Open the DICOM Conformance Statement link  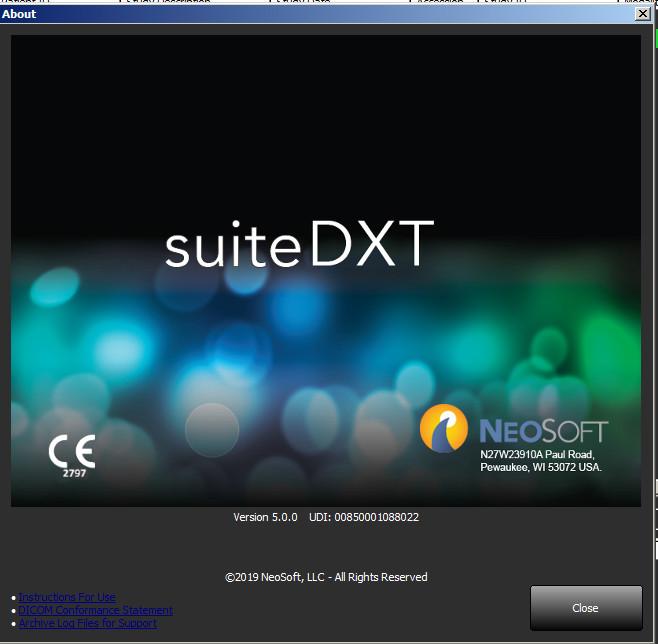(95, 610)
